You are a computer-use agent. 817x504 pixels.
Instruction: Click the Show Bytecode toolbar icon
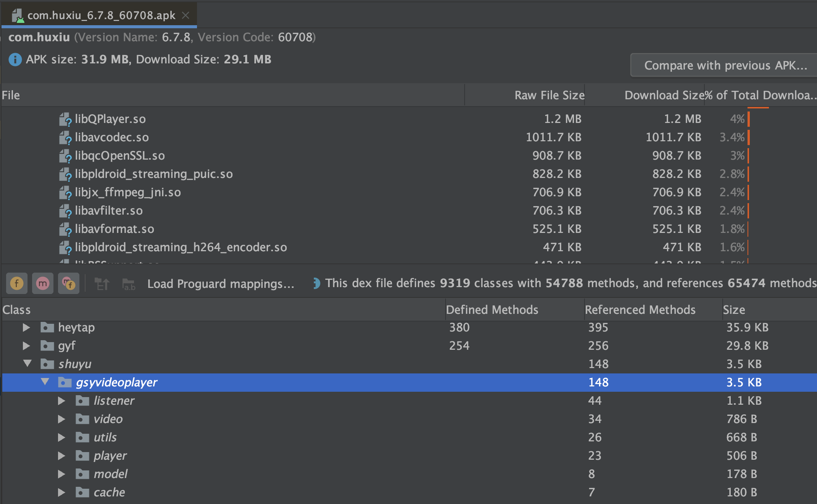click(102, 284)
